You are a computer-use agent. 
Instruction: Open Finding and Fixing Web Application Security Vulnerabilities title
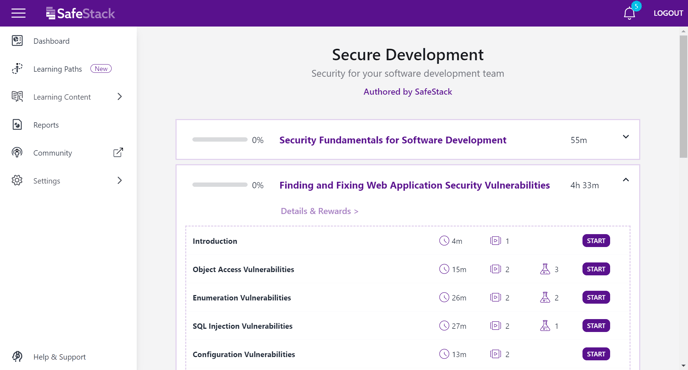(414, 185)
